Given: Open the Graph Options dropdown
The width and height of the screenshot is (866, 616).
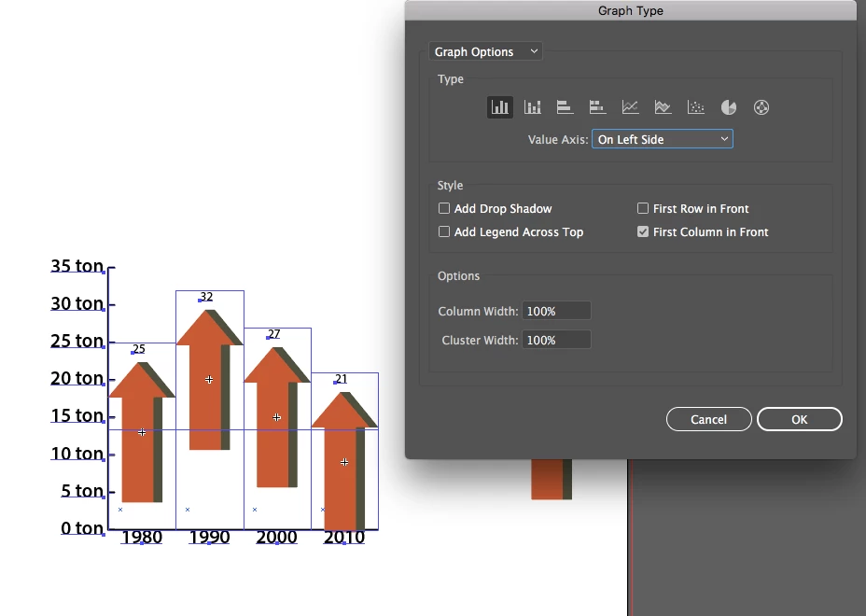Looking at the screenshot, I should [x=485, y=51].
